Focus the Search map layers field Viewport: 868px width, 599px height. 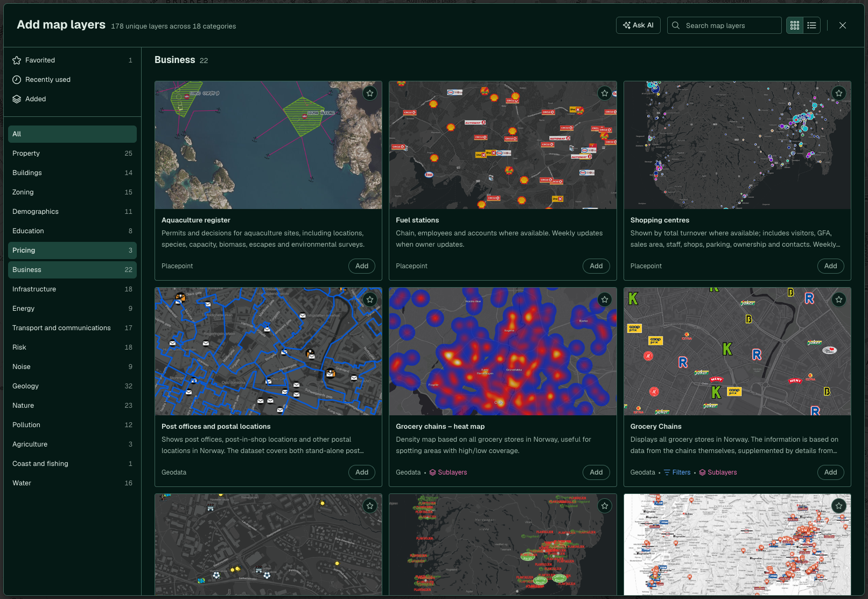click(724, 25)
